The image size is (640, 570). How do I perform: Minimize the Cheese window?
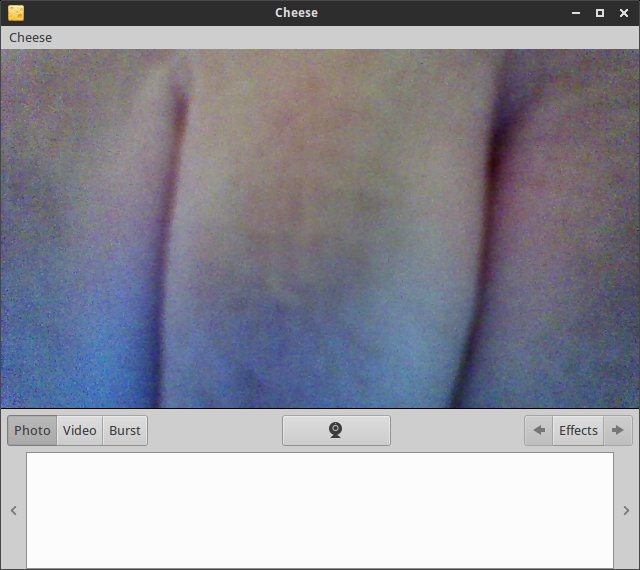pyautogui.click(x=576, y=13)
